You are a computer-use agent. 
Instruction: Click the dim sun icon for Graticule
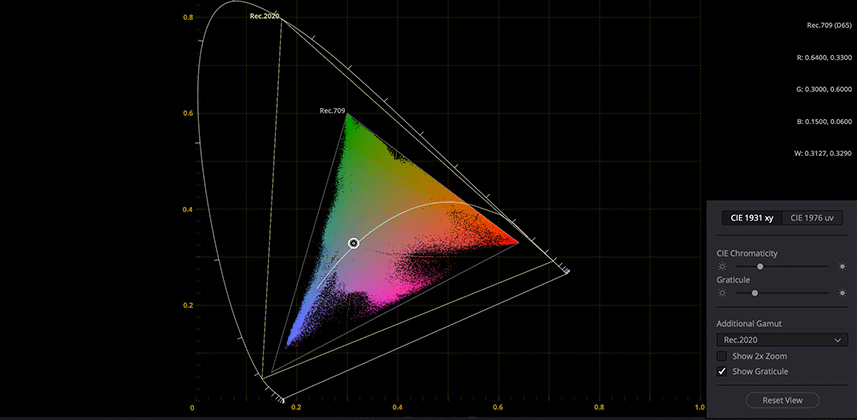(x=722, y=293)
